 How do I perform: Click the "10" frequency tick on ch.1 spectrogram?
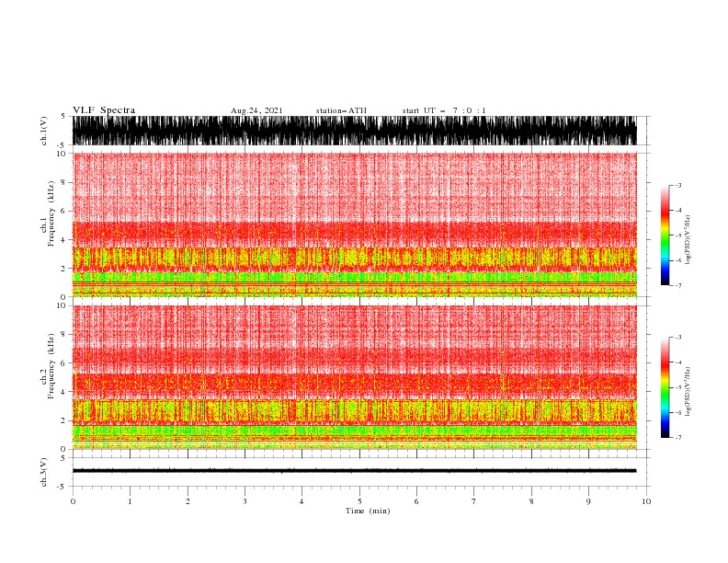pos(62,154)
